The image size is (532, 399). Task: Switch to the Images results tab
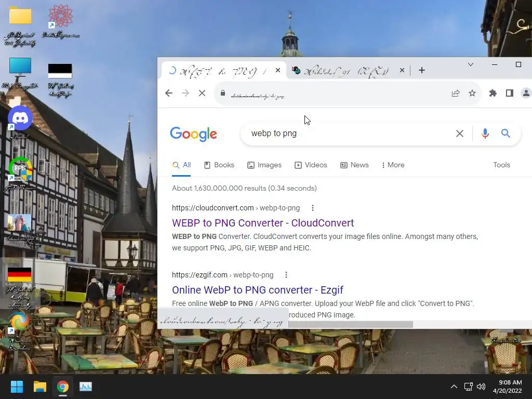click(x=264, y=165)
